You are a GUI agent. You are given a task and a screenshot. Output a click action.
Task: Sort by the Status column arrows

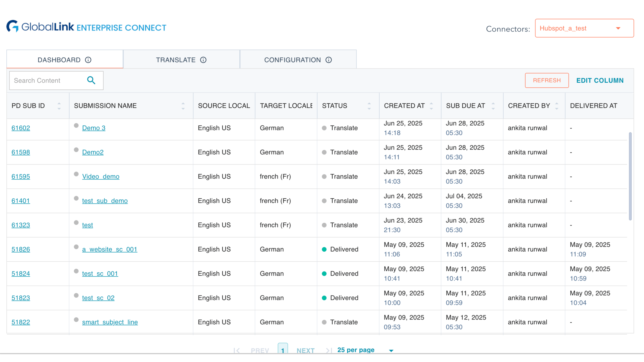click(x=369, y=106)
